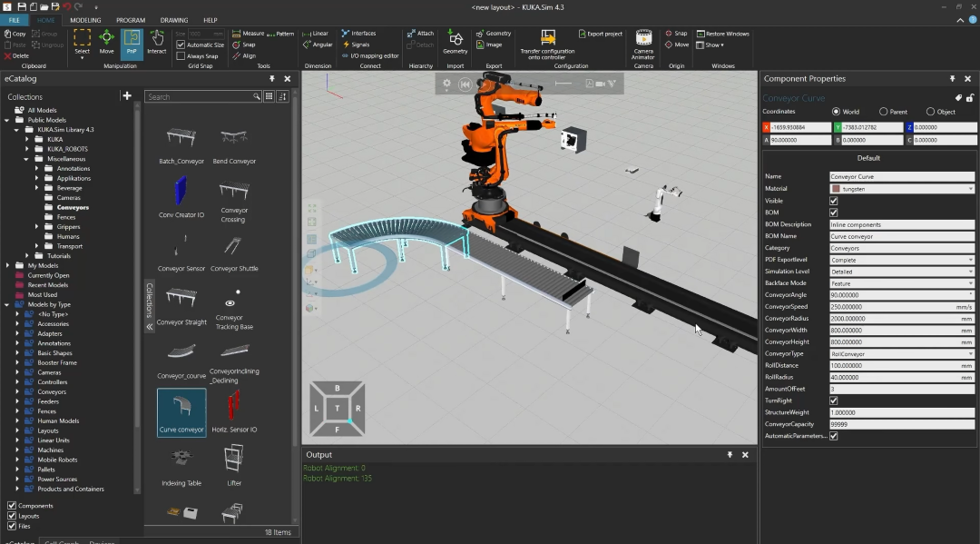Add a new collection with plus icon

127,95
